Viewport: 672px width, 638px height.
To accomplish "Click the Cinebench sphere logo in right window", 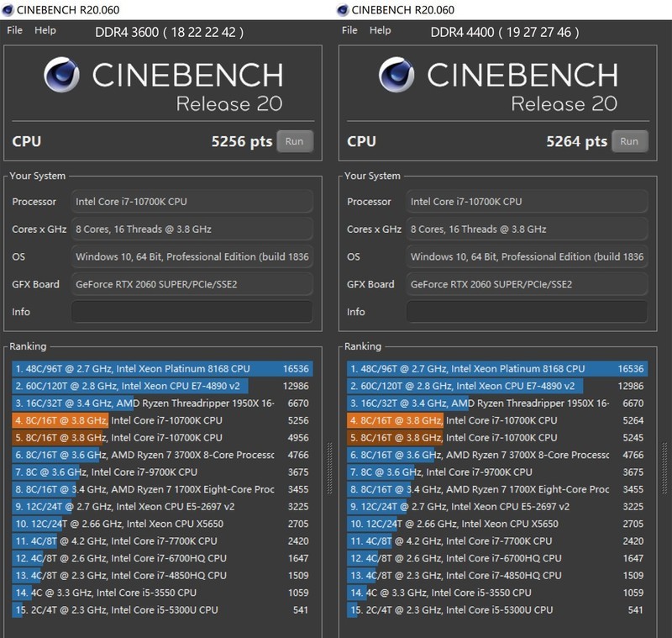I will tap(397, 76).
